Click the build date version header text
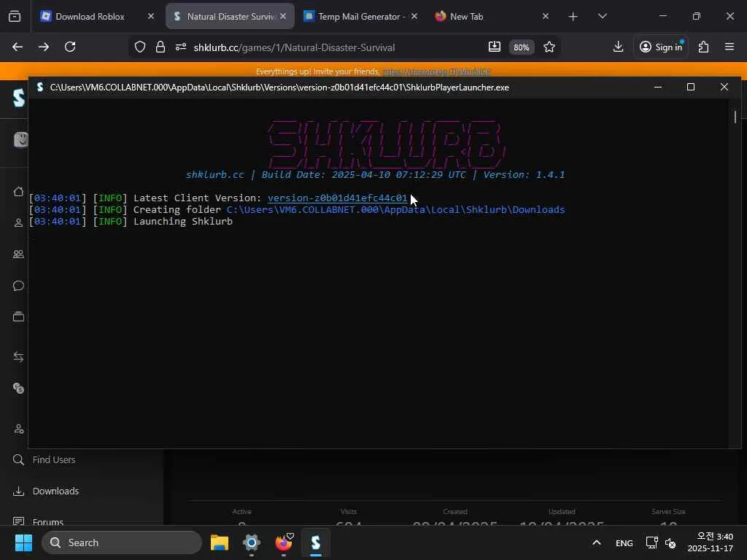 click(x=376, y=175)
